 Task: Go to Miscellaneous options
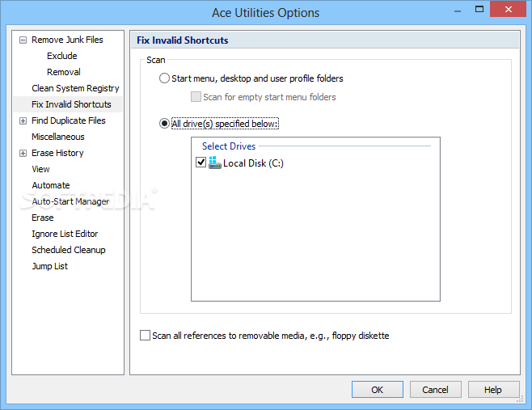click(58, 137)
